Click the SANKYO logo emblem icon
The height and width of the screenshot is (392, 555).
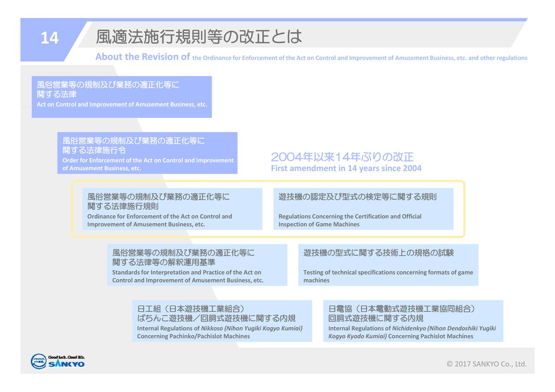(38, 361)
